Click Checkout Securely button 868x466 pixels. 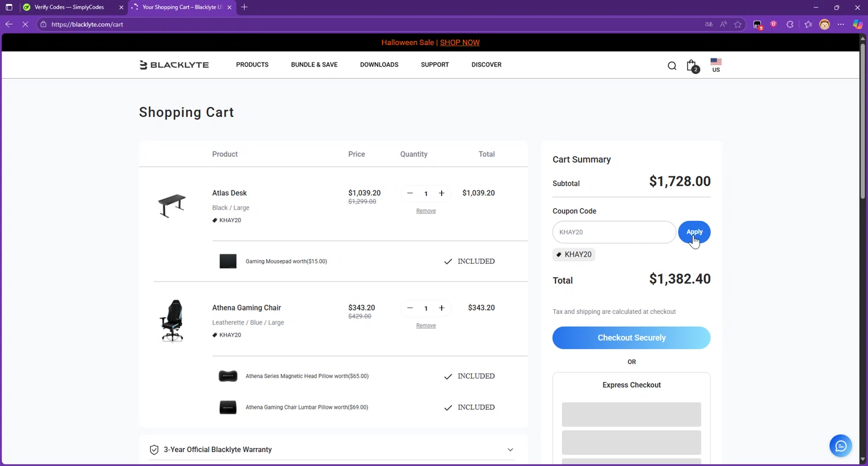coord(631,338)
